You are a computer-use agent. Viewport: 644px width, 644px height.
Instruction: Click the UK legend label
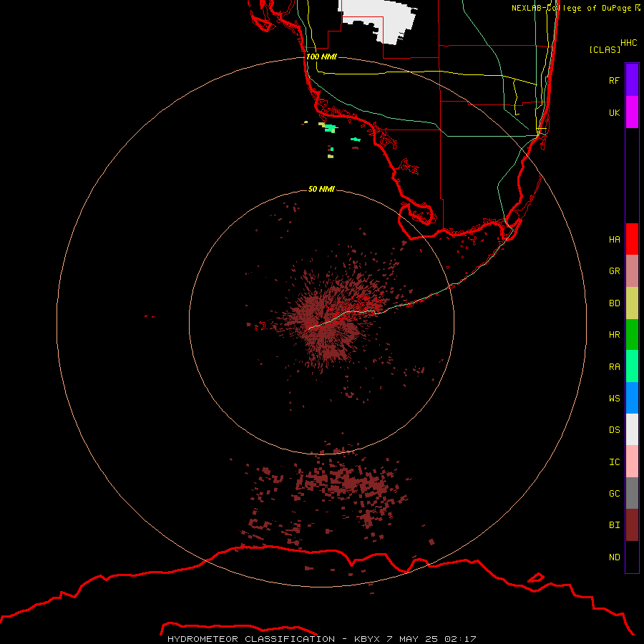click(x=614, y=112)
